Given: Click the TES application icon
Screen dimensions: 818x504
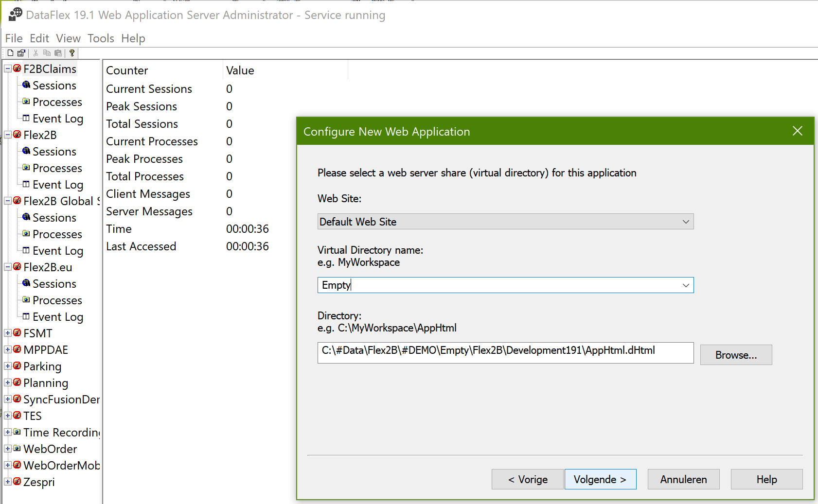Looking at the screenshot, I should (17, 416).
